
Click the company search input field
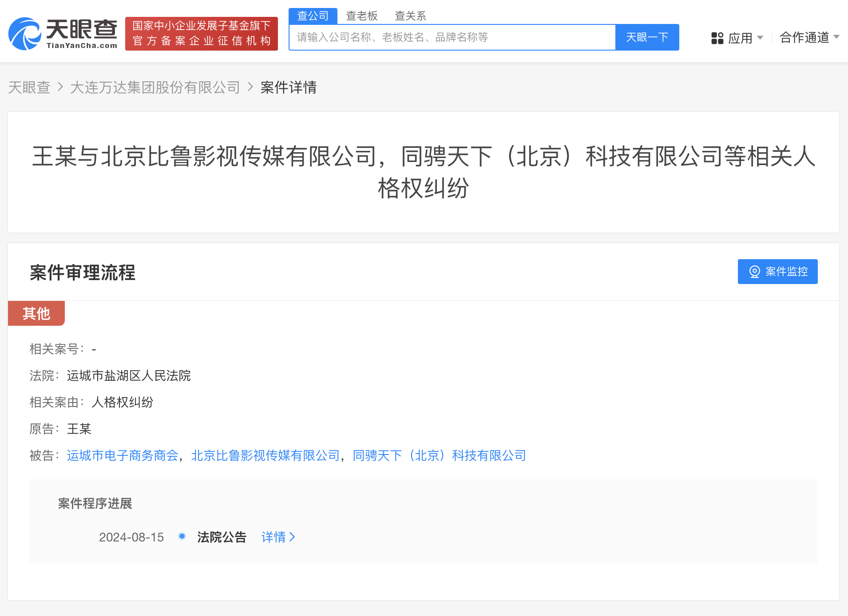point(452,37)
